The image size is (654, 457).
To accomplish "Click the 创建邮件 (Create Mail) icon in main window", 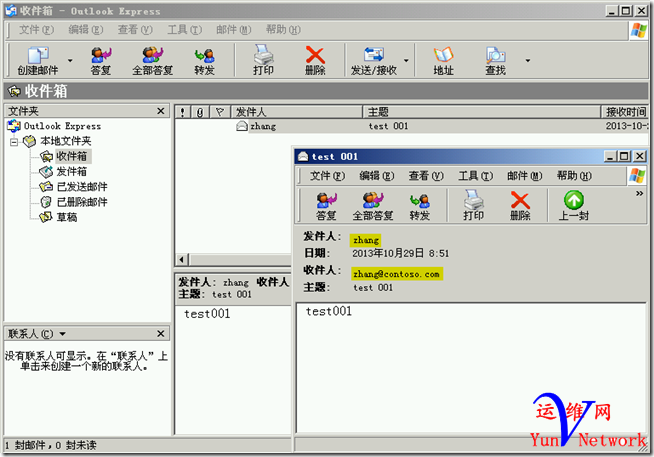I will 38,60.
